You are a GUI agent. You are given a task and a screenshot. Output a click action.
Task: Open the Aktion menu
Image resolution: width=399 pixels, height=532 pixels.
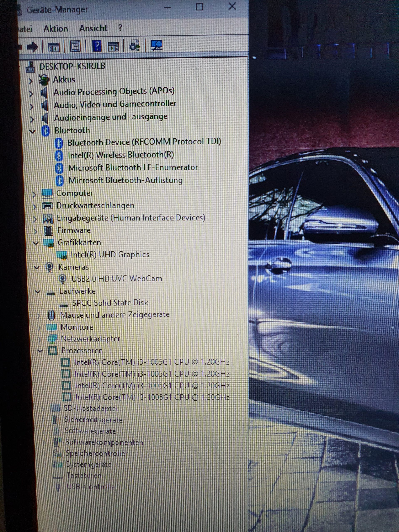point(55,28)
